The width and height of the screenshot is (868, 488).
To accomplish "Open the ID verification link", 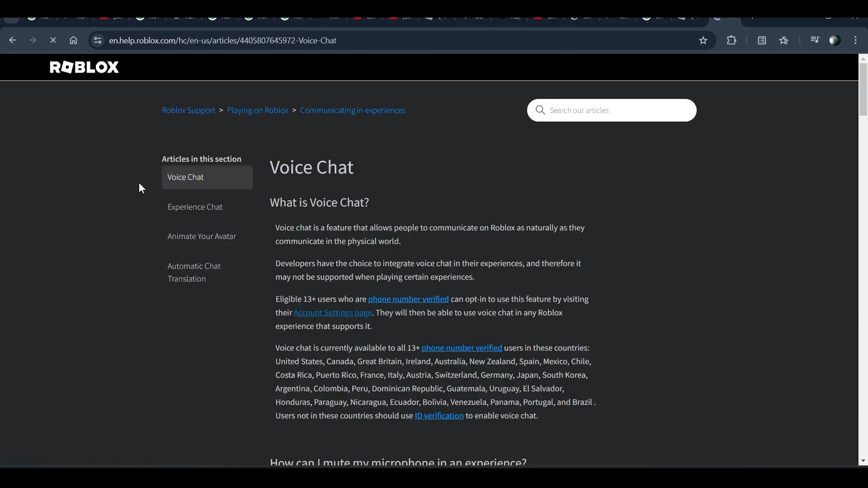I will (x=439, y=416).
